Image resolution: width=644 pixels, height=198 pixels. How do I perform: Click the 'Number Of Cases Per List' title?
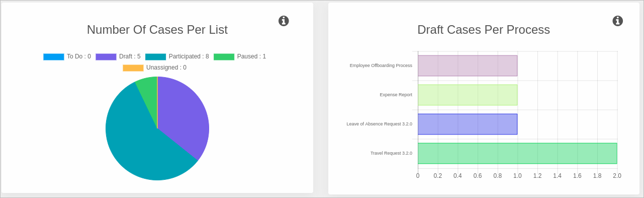(x=157, y=30)
